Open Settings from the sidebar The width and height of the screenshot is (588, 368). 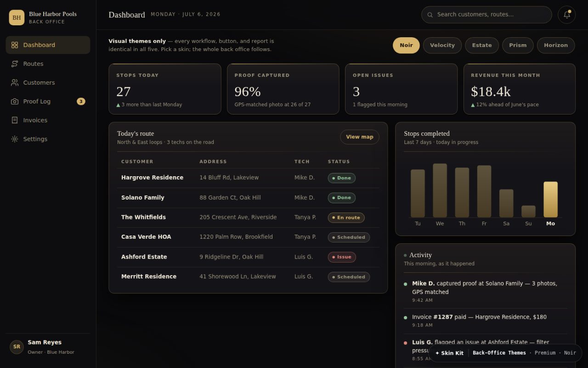point(48,139)
